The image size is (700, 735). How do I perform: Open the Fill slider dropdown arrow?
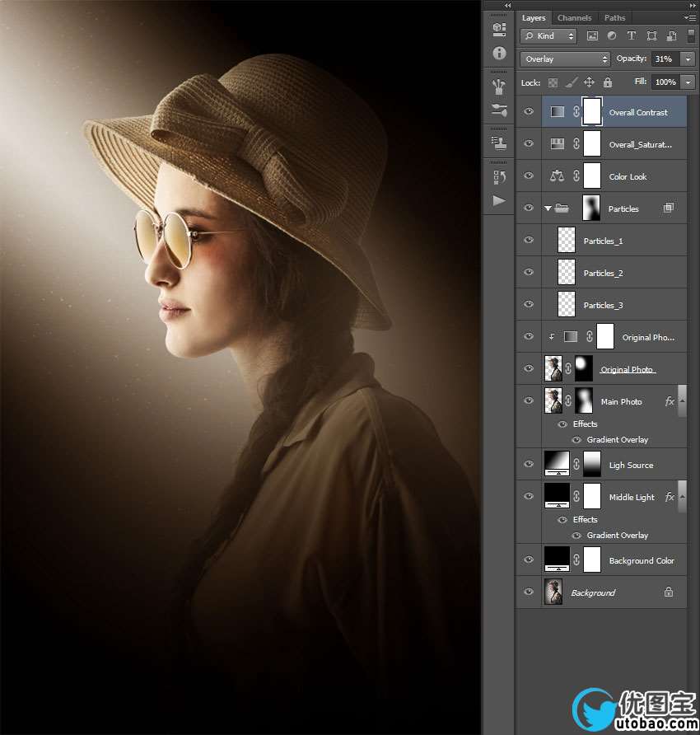tap(688, 82)
